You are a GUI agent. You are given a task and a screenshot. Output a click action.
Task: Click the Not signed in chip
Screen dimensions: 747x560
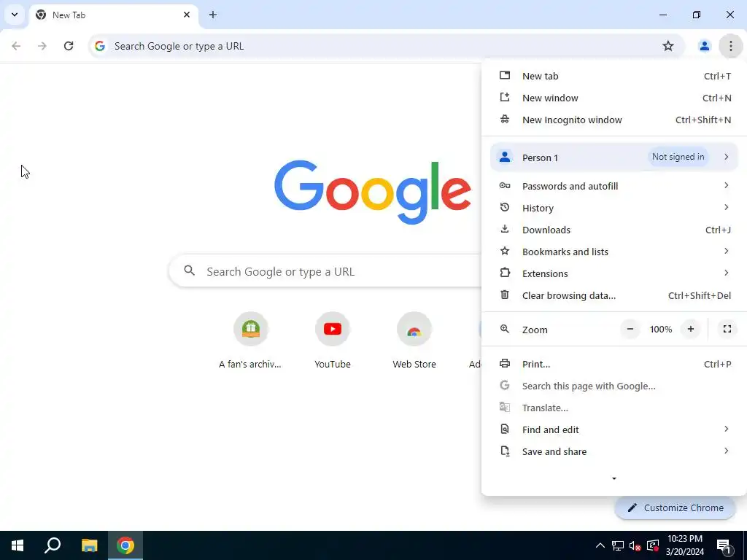(x=678, y=157)
